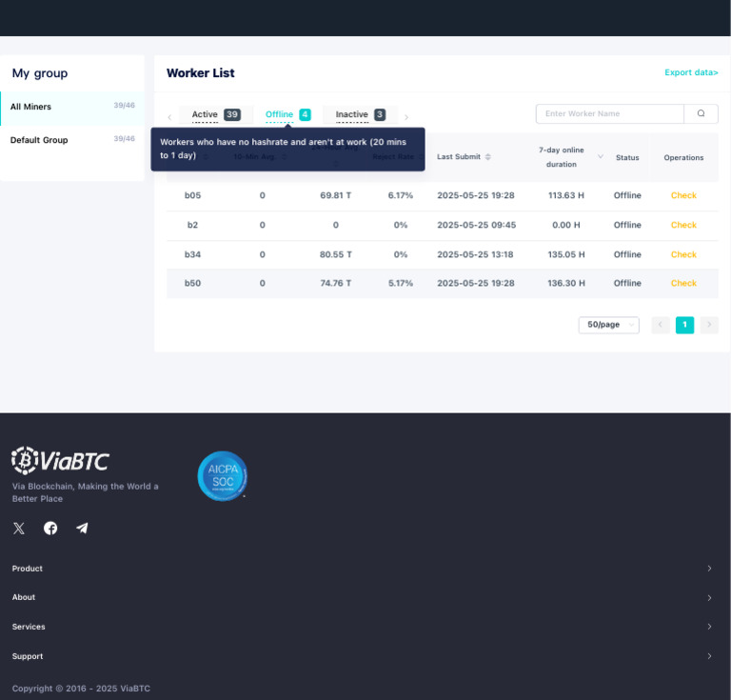Click the AICPA SOC badge

223,476
